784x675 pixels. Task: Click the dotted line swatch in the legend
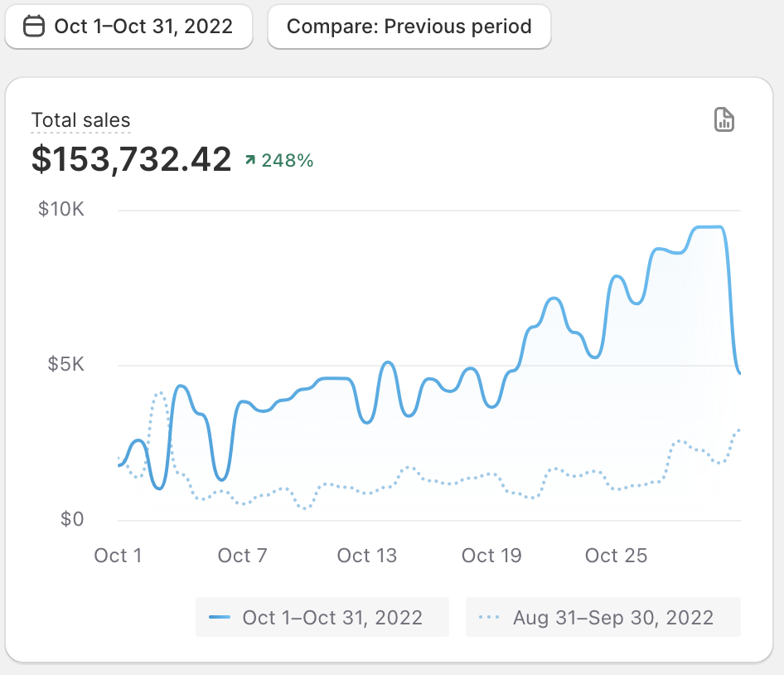(488, 617)
